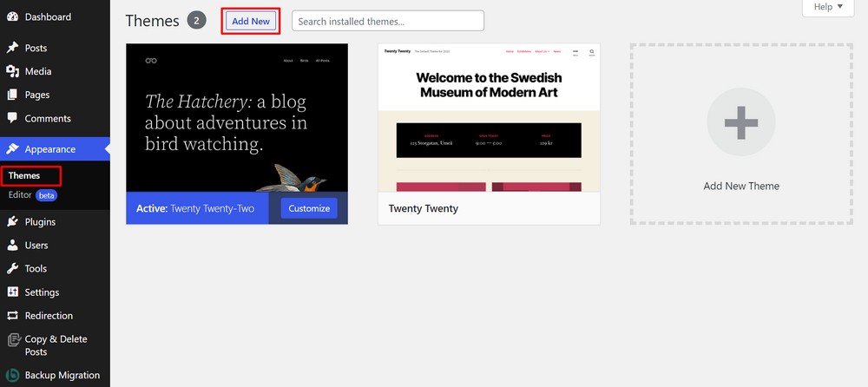Viewport: 868px width, 387px height.
Task: Click the Copy & Delete Posts icon
Action: [12, 339]
